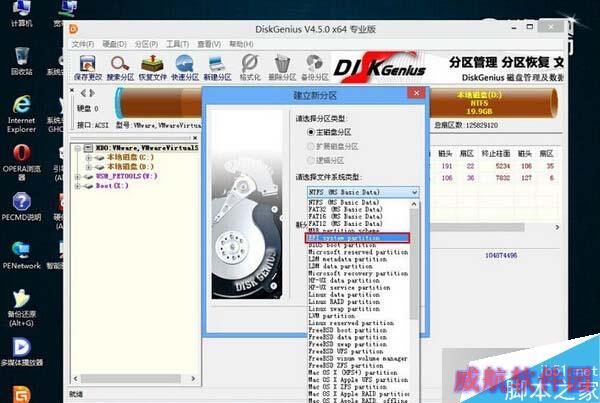Open the OPERA浏览器 desktop icon
600x403 pixels.
(21, 162)
